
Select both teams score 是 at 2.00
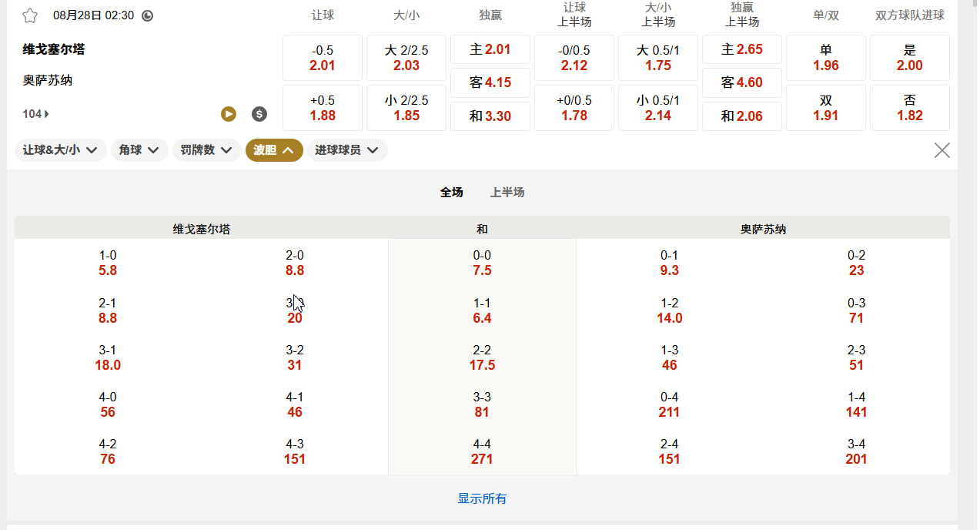pyautogui.click(x=910, y=58)
